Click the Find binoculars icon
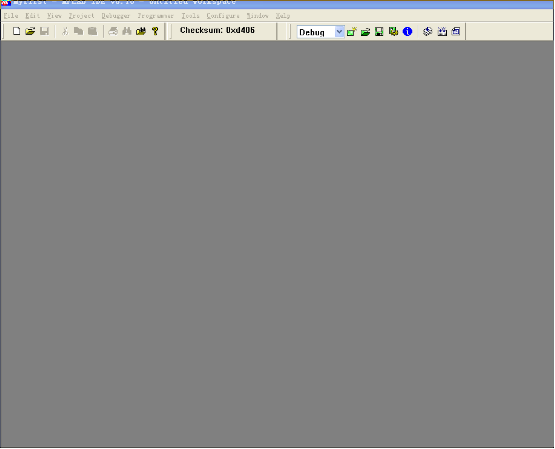The width and height of the screenshot is (555, 449). tap(127, 31)
